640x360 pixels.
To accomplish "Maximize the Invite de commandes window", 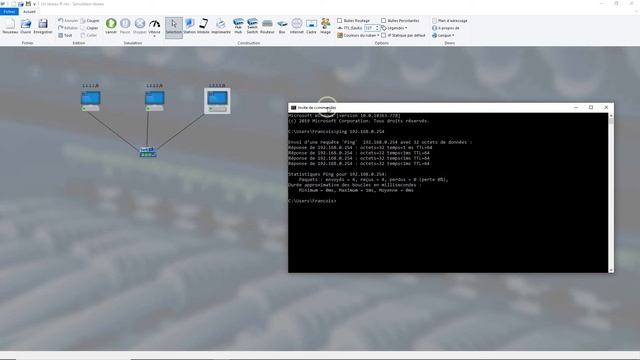I will (x=591, y=107).
